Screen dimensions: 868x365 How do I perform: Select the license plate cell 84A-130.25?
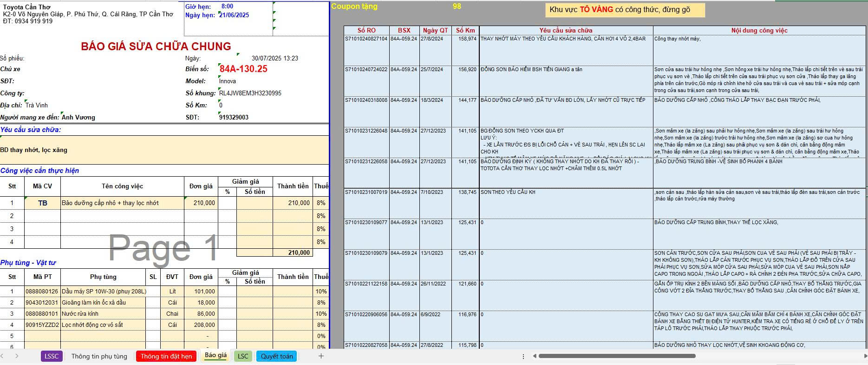[243, 69]
